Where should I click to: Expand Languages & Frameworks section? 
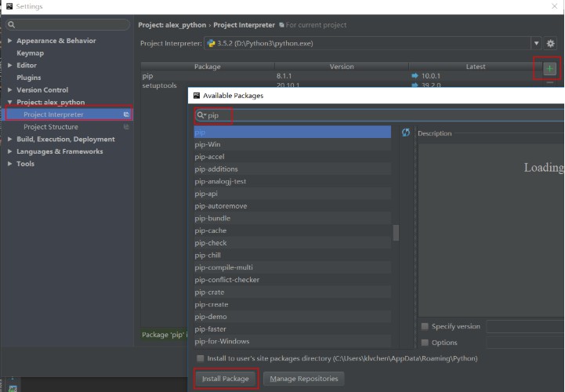pos(9,151)
